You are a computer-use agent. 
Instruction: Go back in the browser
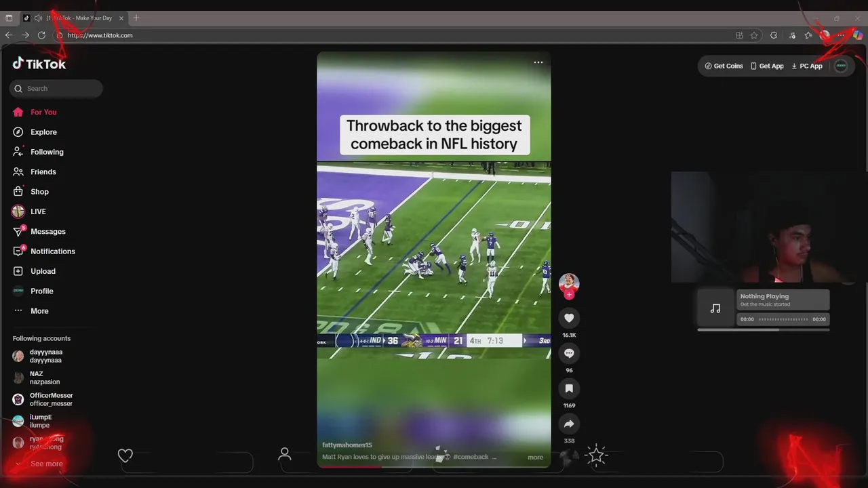point(9,35)
